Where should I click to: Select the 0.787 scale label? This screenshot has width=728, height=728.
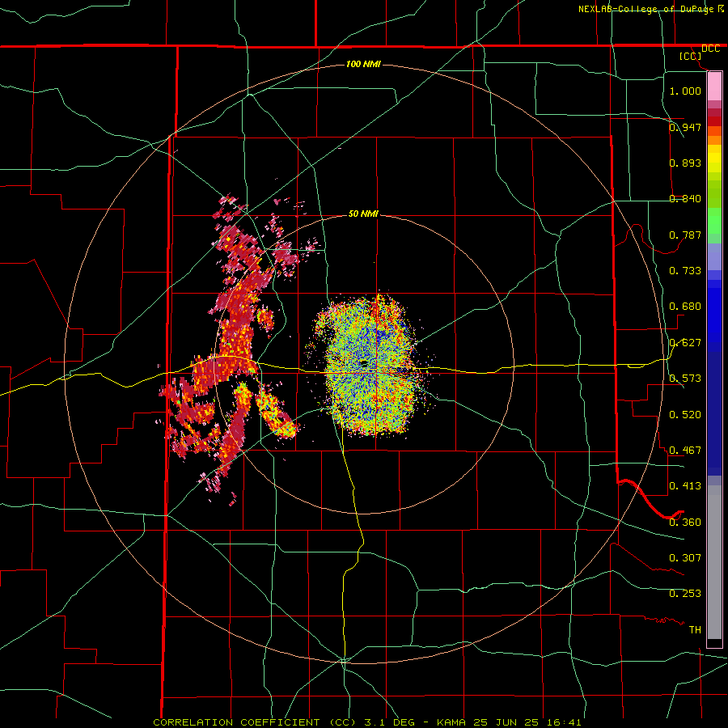(685, 235)
